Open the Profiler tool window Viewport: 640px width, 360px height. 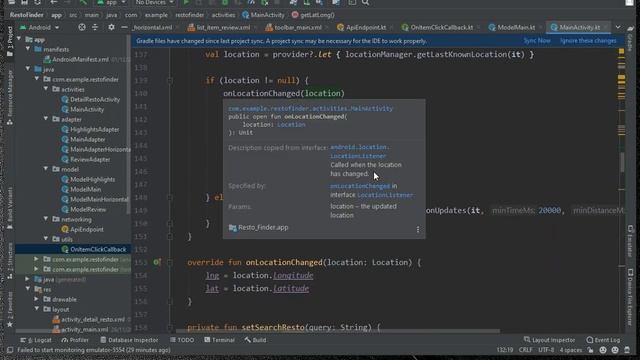(x=75, y=340)
